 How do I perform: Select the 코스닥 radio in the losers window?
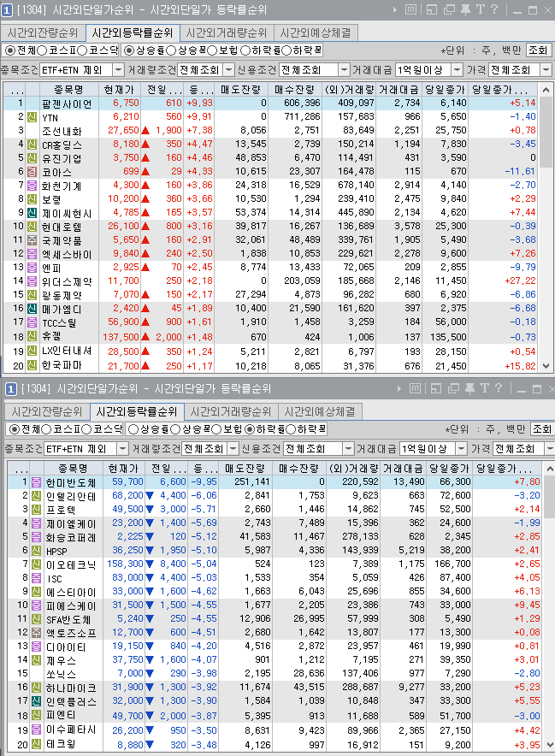[x=86, y=429]
